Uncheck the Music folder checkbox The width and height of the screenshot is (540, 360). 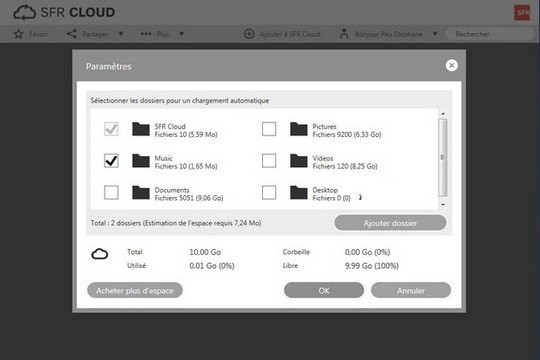(111, 161)
